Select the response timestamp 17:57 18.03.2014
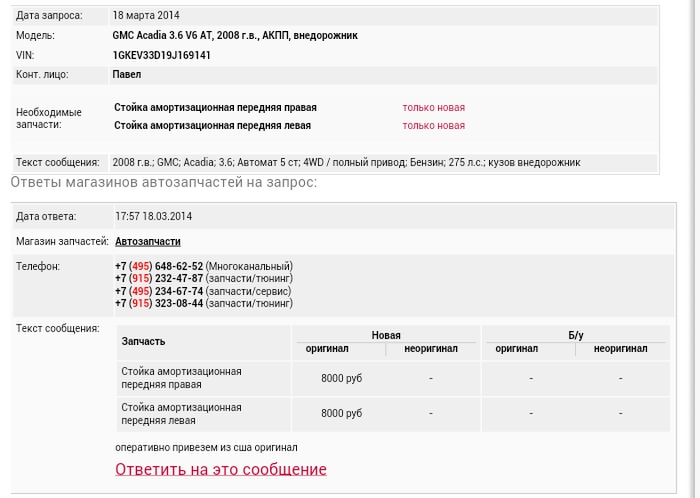700x498 pixels. [153, 216]
